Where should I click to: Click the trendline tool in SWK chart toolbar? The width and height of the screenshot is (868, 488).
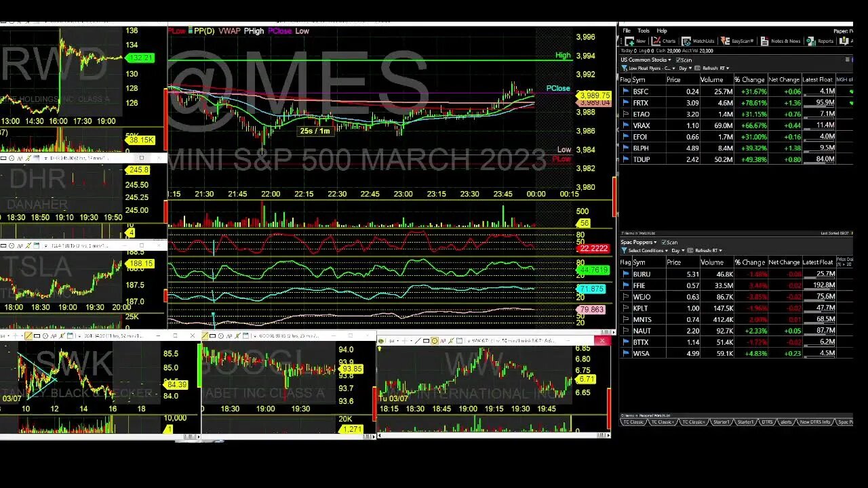28,336
